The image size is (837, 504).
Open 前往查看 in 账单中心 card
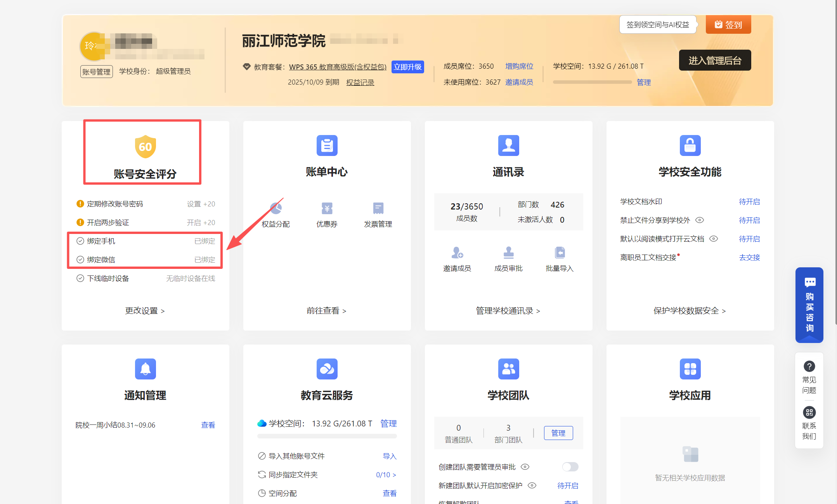pyautogui.click(x=327, y=311)
